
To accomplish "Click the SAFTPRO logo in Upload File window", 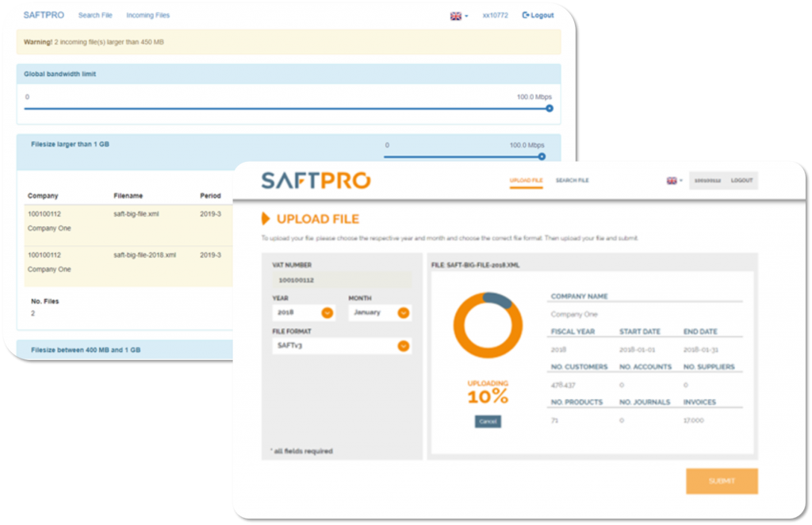I will click(316, 180).
